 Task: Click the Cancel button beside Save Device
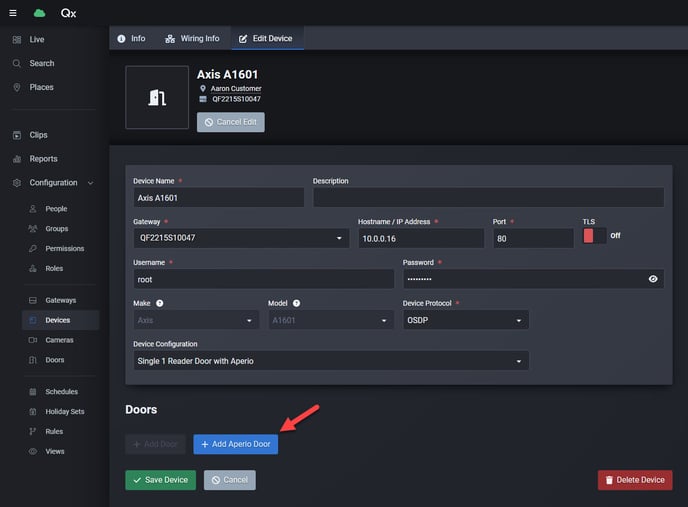230,480
